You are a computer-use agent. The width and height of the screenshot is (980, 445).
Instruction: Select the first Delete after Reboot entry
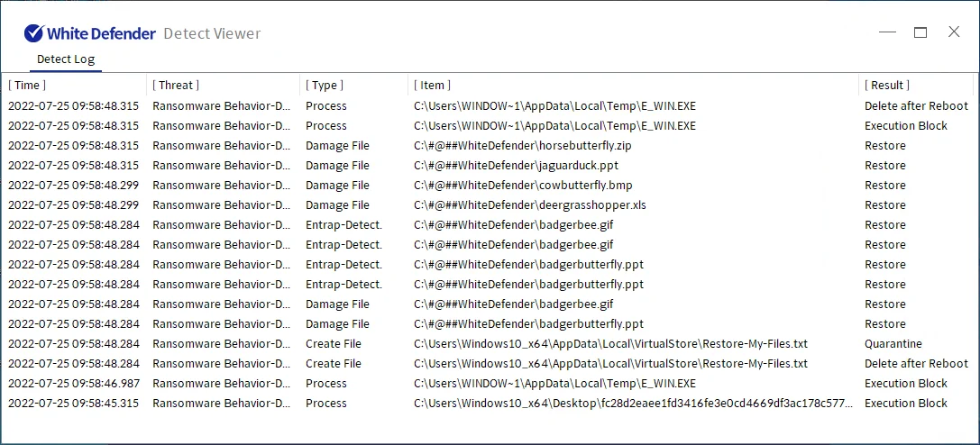(916, 106)
